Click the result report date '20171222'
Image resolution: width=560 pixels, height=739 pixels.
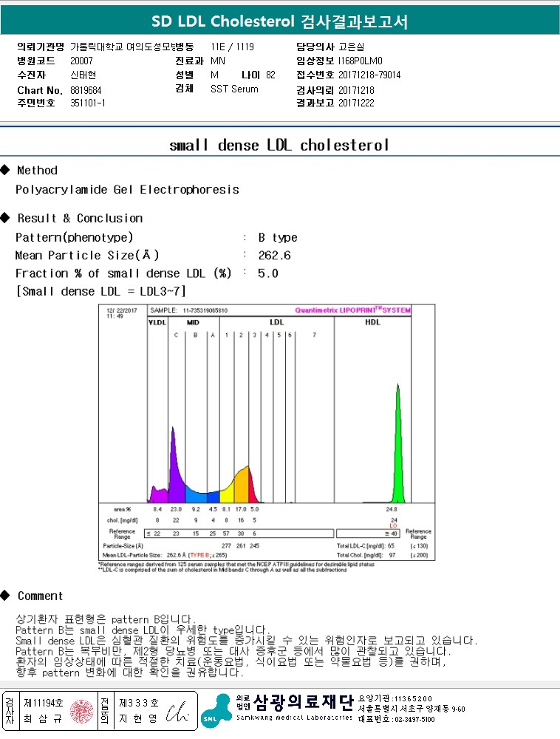coord(356,103)
